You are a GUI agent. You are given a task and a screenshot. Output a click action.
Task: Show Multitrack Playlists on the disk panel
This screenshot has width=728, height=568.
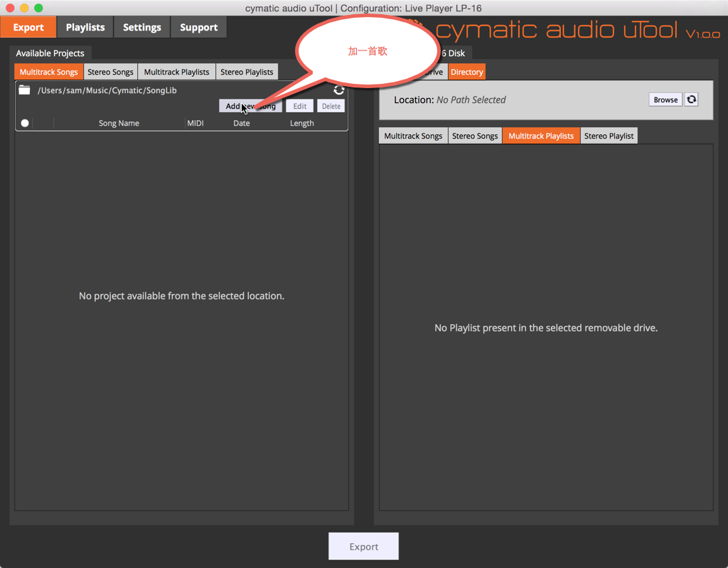click(541, 136)
